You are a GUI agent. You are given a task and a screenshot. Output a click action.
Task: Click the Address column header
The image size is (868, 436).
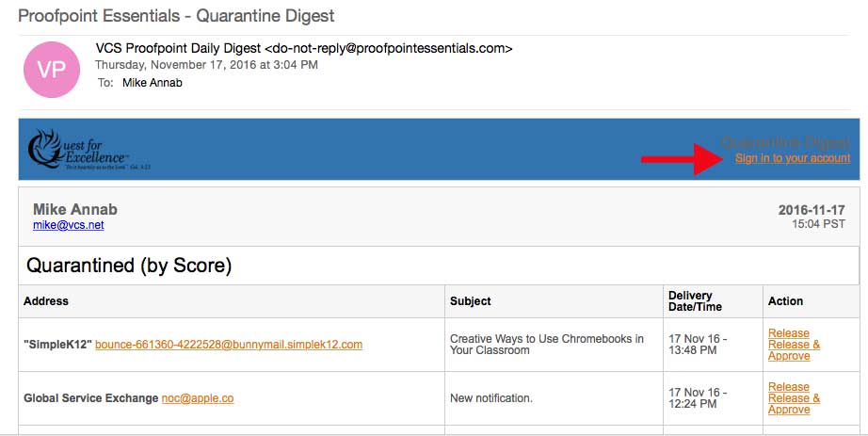click(46, 301)
